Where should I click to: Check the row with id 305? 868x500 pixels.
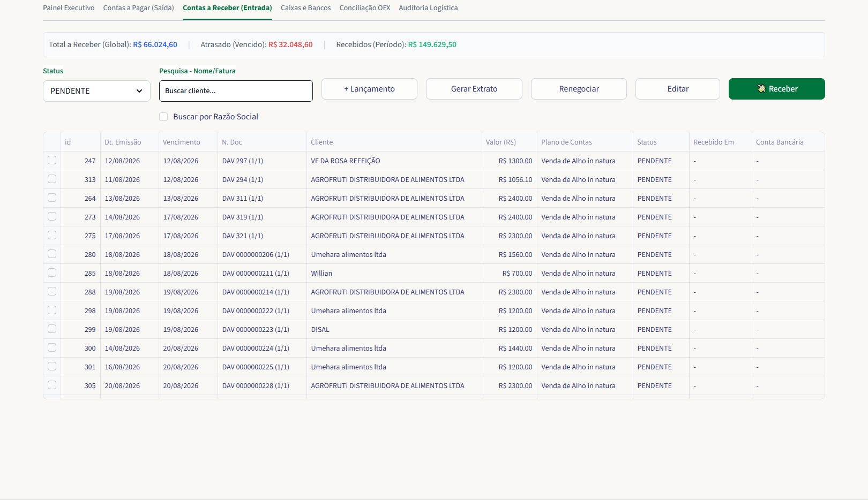(52, 385)
